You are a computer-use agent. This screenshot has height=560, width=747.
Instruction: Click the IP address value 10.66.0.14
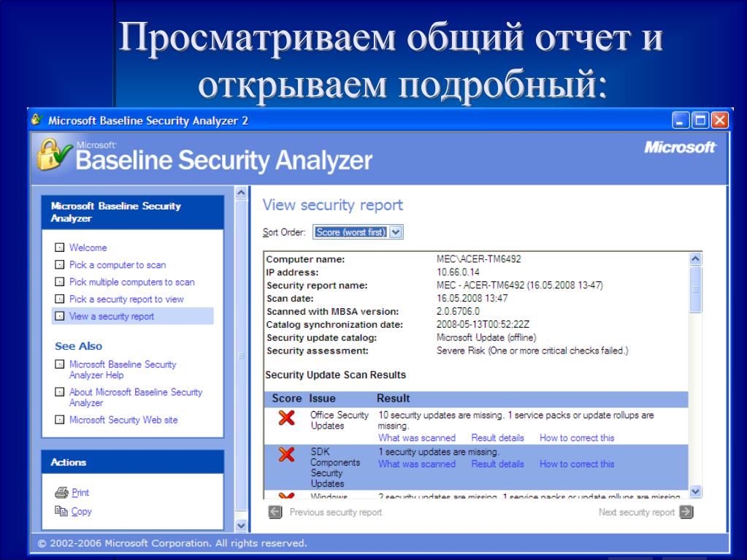pos(458,272)
